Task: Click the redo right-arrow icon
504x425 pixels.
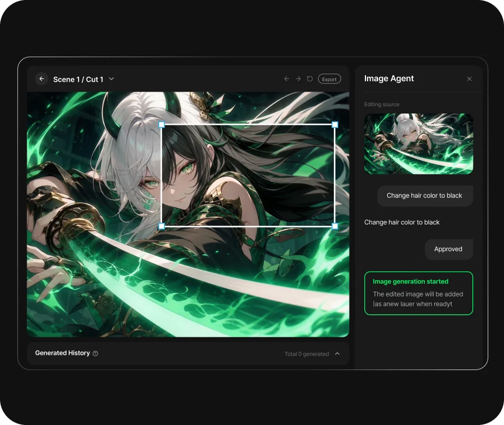Action: tap(298, 79)
